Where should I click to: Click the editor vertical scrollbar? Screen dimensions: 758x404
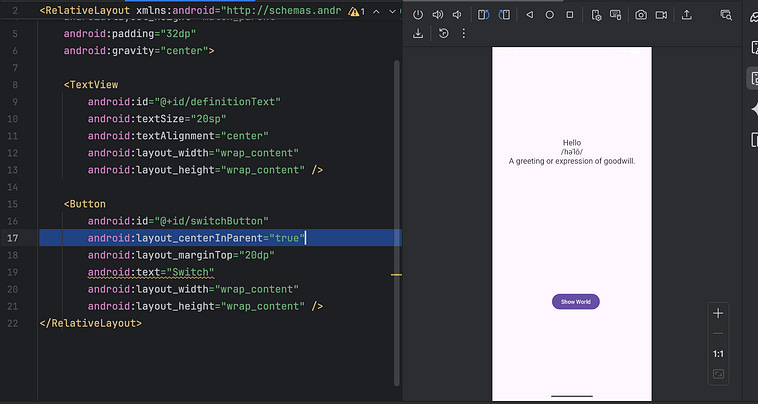(397, 223)
